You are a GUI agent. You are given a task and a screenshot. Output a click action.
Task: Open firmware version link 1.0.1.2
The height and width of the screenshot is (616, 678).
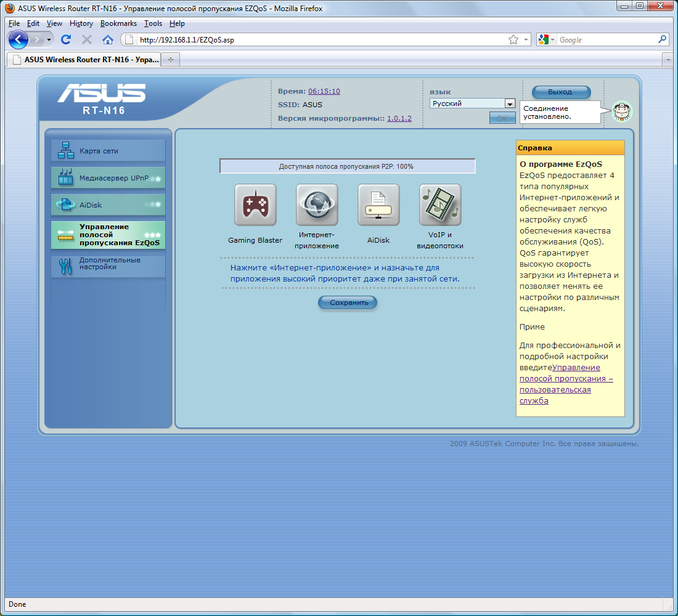[399, 118]
